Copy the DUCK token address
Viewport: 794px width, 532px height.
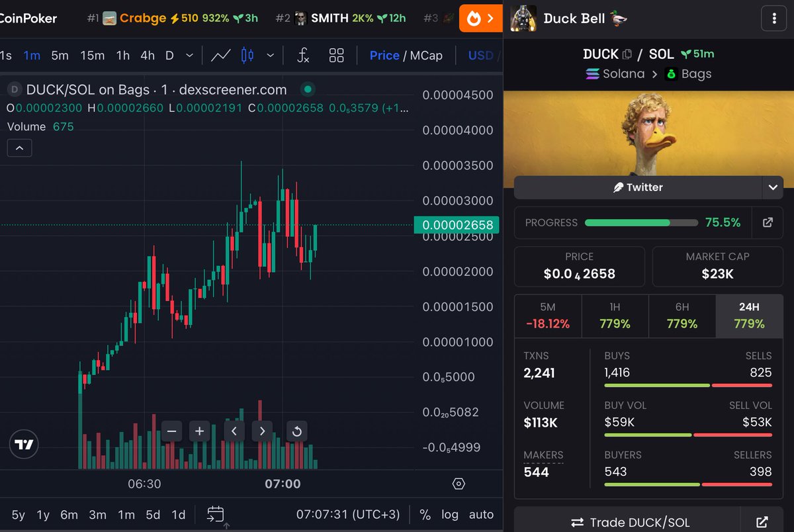pos(627,54)
